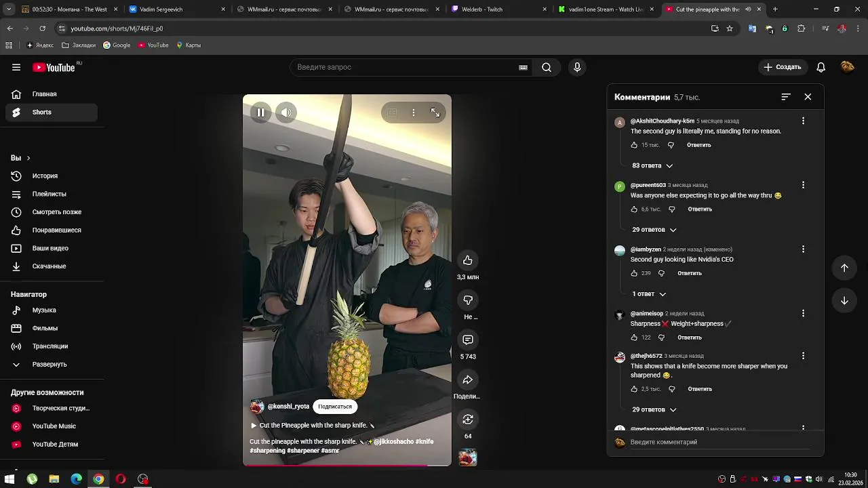Close the comments panel

pos(808,97)
